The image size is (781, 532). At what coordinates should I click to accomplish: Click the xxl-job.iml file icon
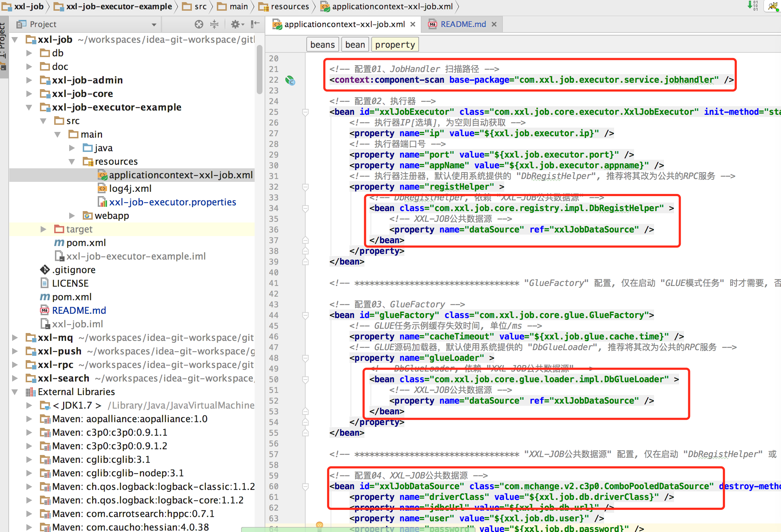coord(45,324)
